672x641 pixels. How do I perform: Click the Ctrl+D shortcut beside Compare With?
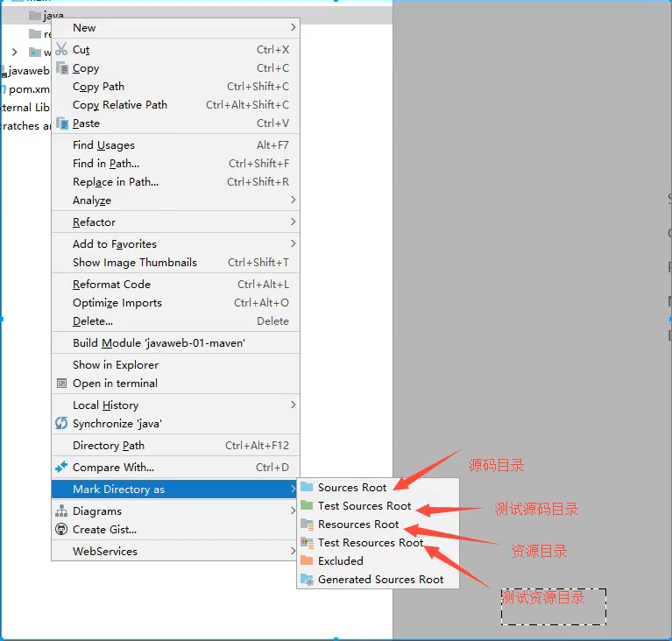272,467
